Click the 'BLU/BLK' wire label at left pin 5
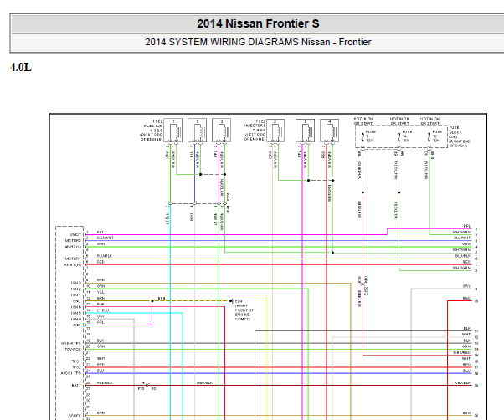504x420 pixels. coord(105,256)
